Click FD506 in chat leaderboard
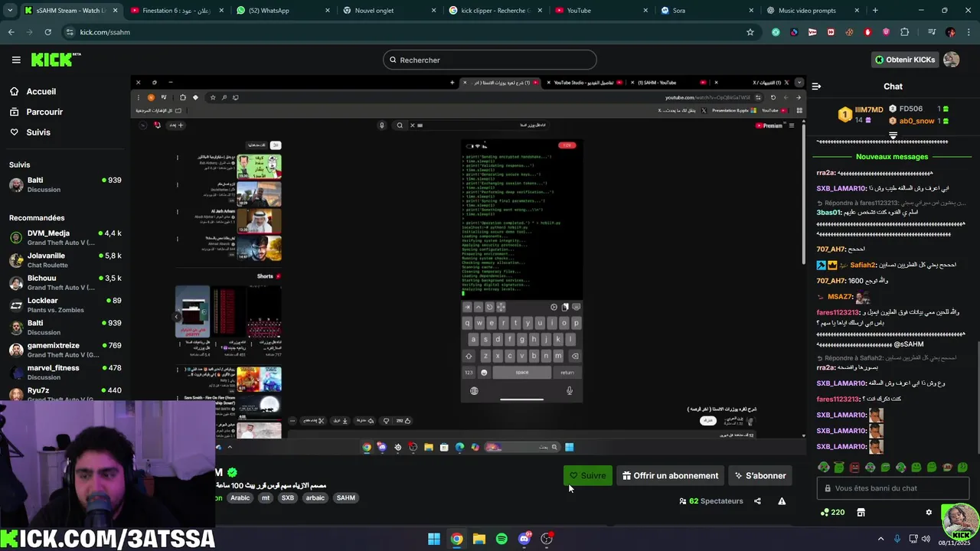Image resolution: width=980 pixels, height=551 pixels. [911, 109]
